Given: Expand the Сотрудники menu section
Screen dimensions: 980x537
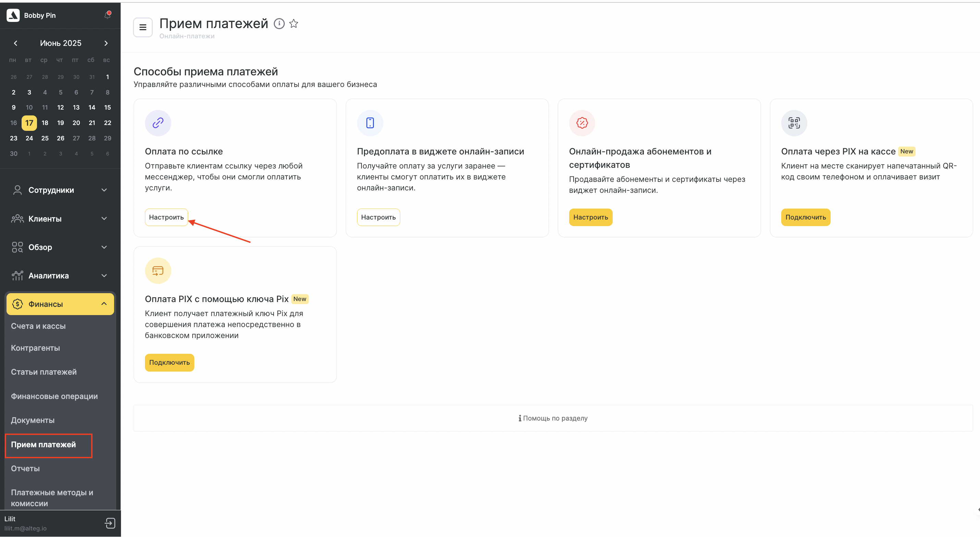Looking at the screenshot, I should (60, 190).
